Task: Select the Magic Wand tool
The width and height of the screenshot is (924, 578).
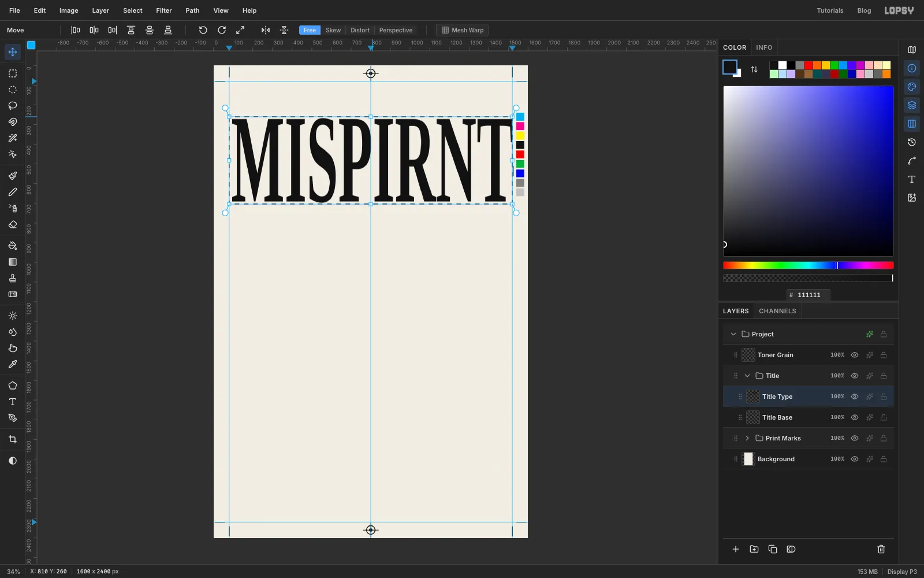Action: (x=13, y=138)
